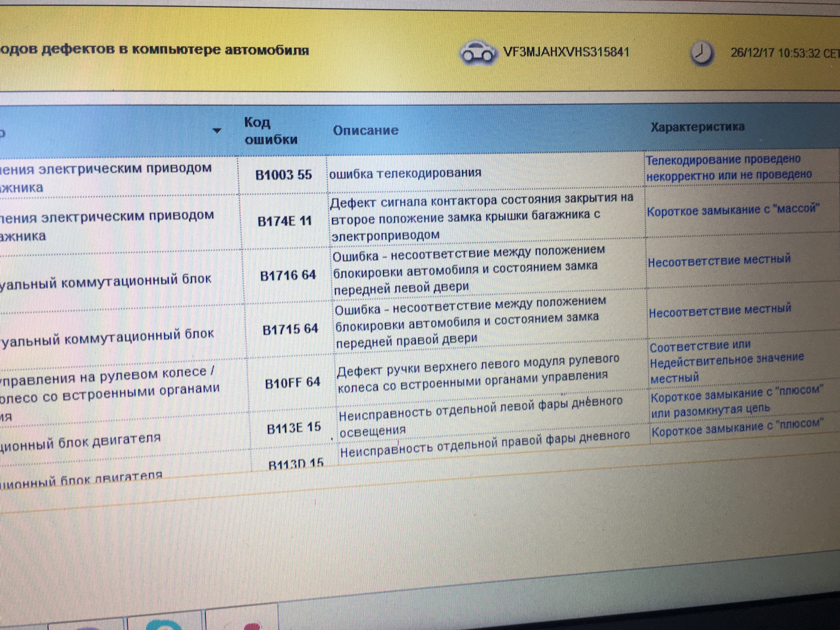Screen dimensions: 840x630
Task: Click the car icon beside the VIN
Action: click(478, 52)
